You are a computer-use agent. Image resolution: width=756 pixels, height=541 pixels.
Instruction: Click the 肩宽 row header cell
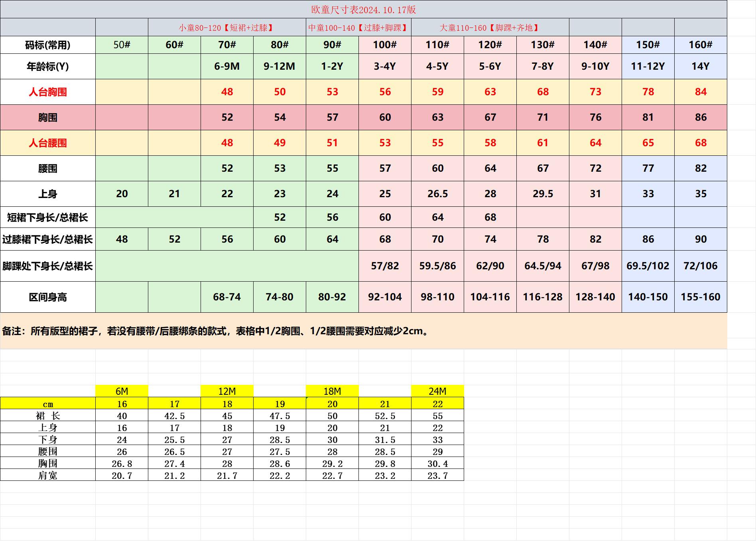tap(47, 475)
